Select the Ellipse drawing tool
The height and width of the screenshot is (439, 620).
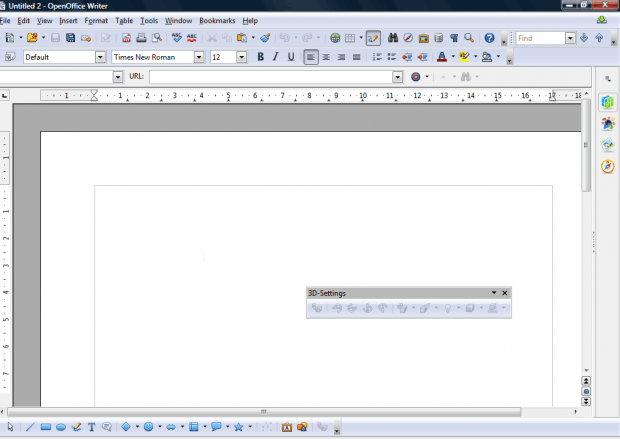pos(61,427)
